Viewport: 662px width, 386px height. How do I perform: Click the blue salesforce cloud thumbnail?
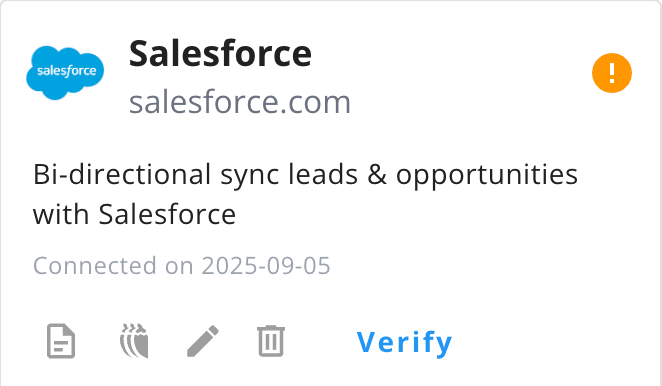tap(65, 73)
